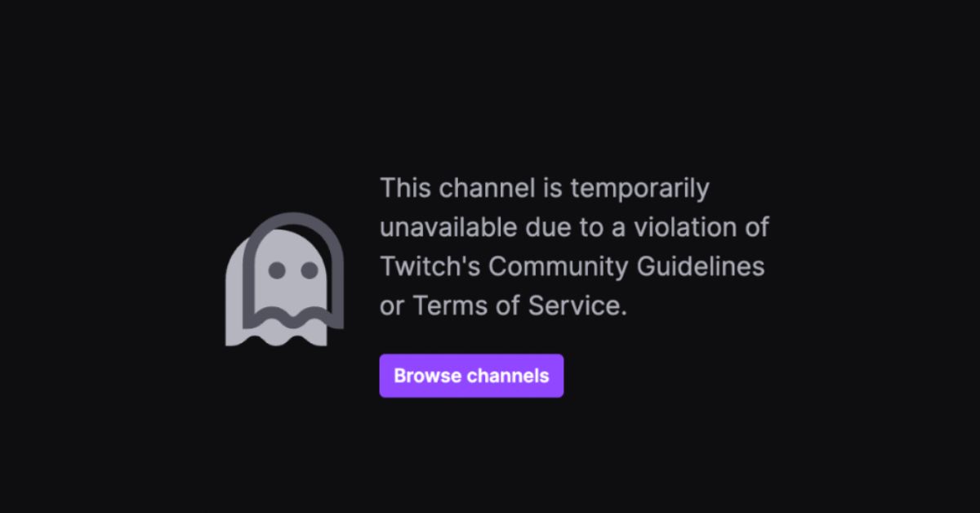Screen dimensions: 980x513
Task: Click the word "Browse" on the purple button
Action: pyautogui.click(x=428, y=376)
